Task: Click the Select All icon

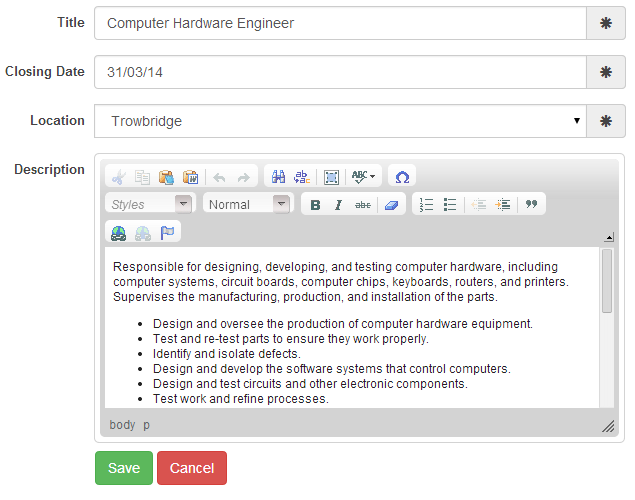Action: coord(331,177)
